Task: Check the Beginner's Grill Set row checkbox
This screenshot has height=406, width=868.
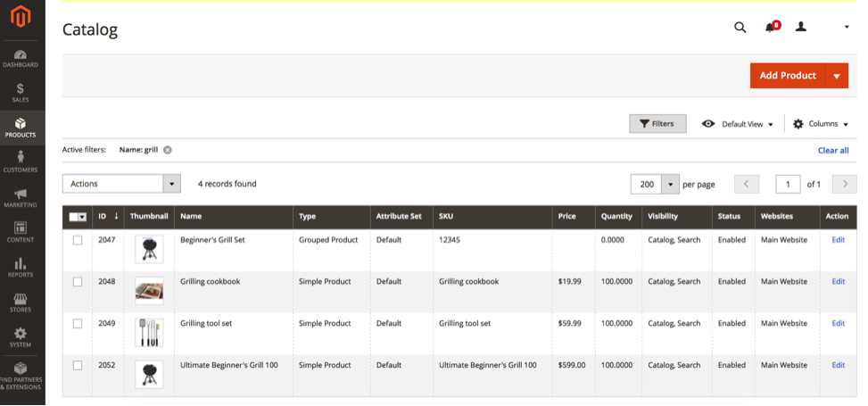Action: (x=78, y=240)
